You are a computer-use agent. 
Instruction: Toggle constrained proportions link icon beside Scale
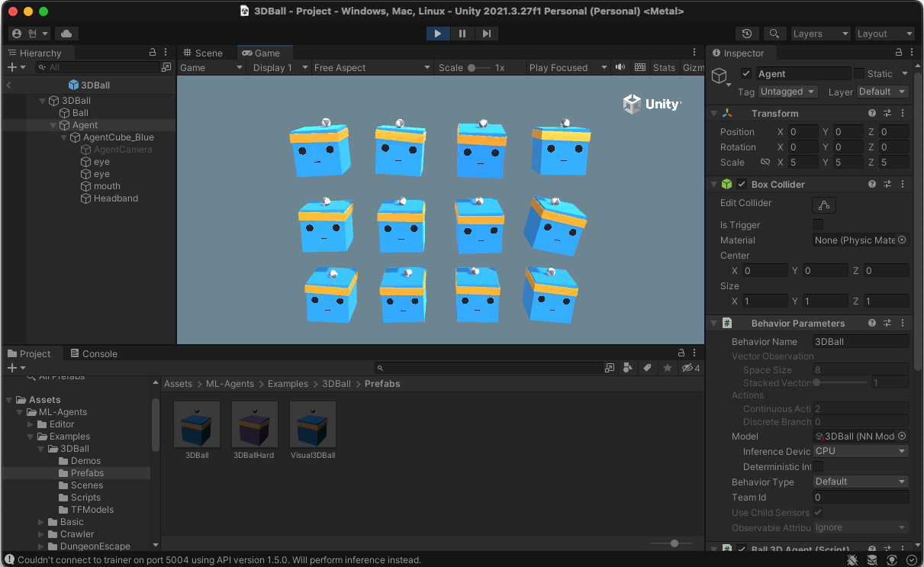(x=765, y=163)
